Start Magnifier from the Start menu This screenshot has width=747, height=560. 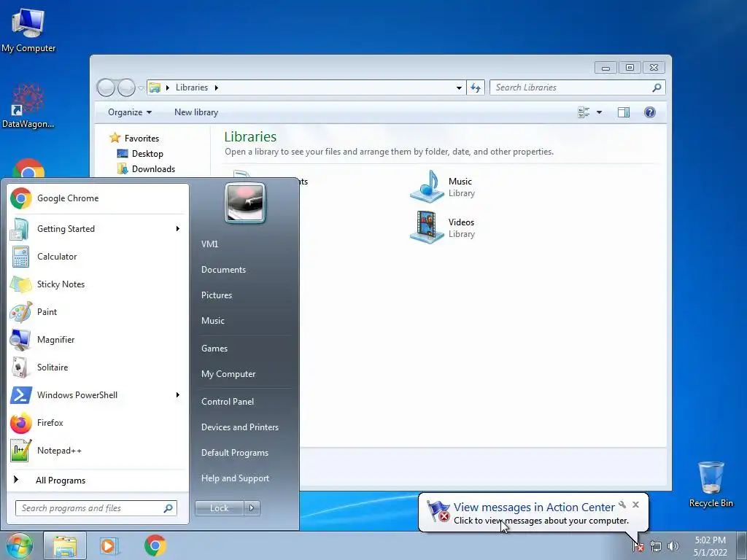click(x=98, y=340)
